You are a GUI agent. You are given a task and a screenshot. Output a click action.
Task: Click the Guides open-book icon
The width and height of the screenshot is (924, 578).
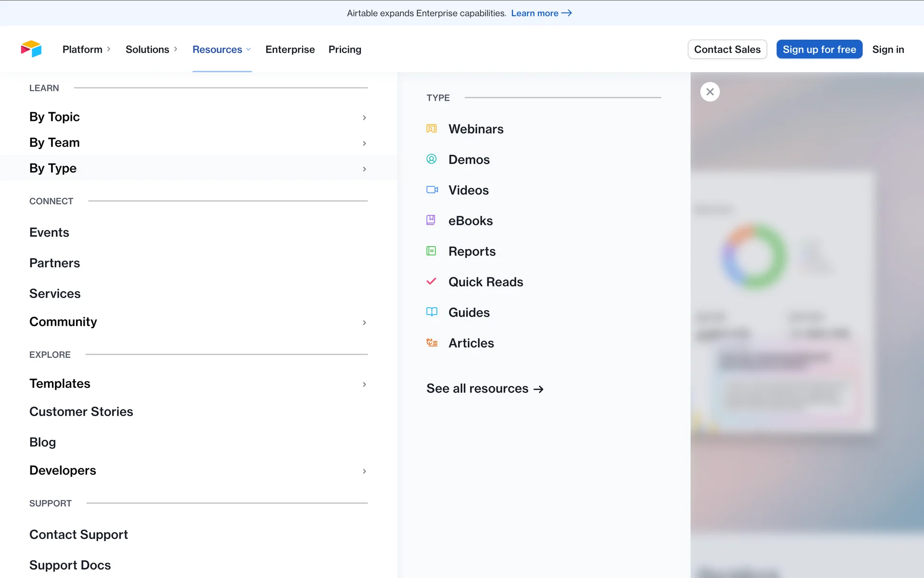(432, 312)
